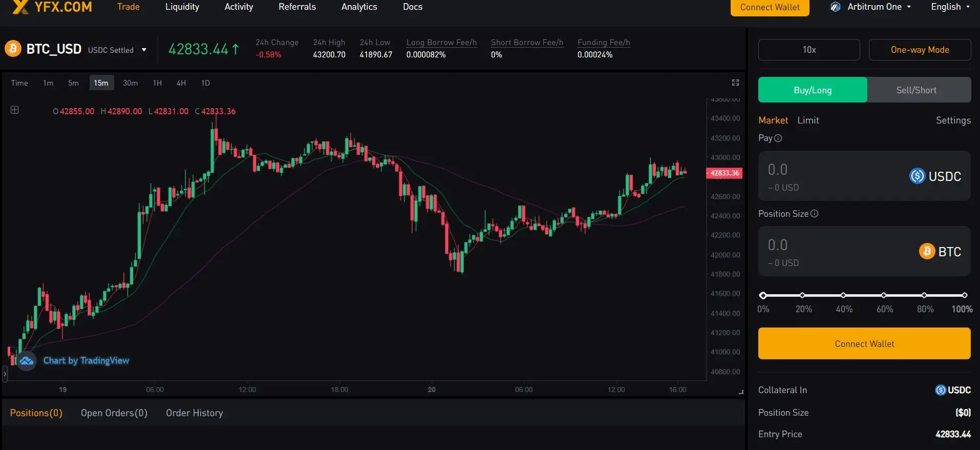This screenshot has width=980, height=450.
Task: Click the Pay info icon
Action: 778,138
